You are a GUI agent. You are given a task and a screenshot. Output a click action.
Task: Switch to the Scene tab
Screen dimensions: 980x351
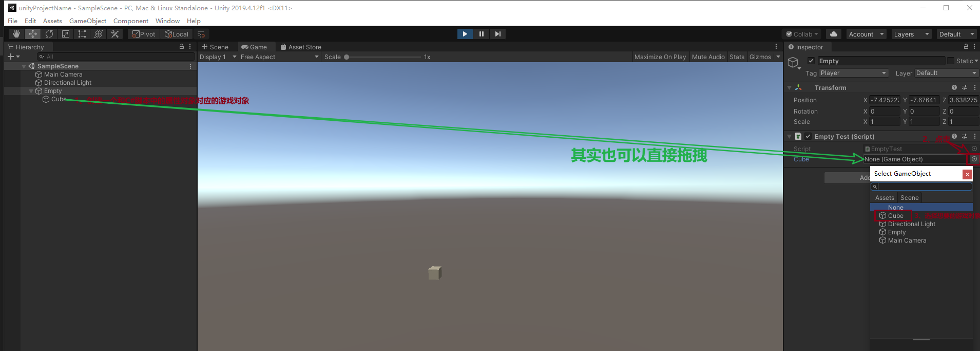[215, 47]
